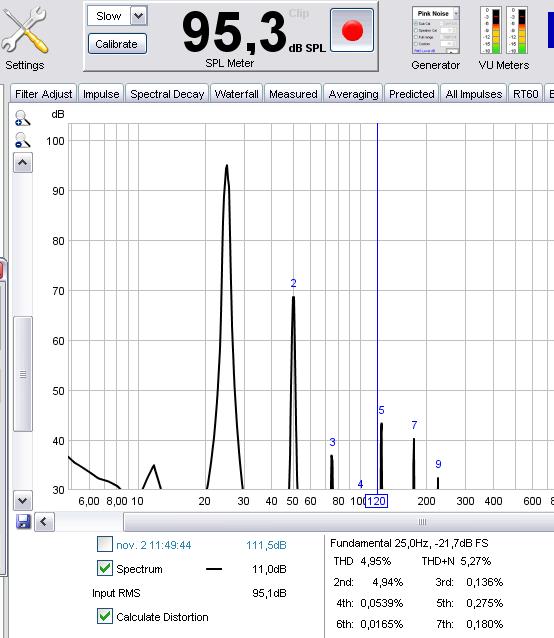Click the horizontal scroll left arrow
The image size is (554, 638).
(44, 521)
